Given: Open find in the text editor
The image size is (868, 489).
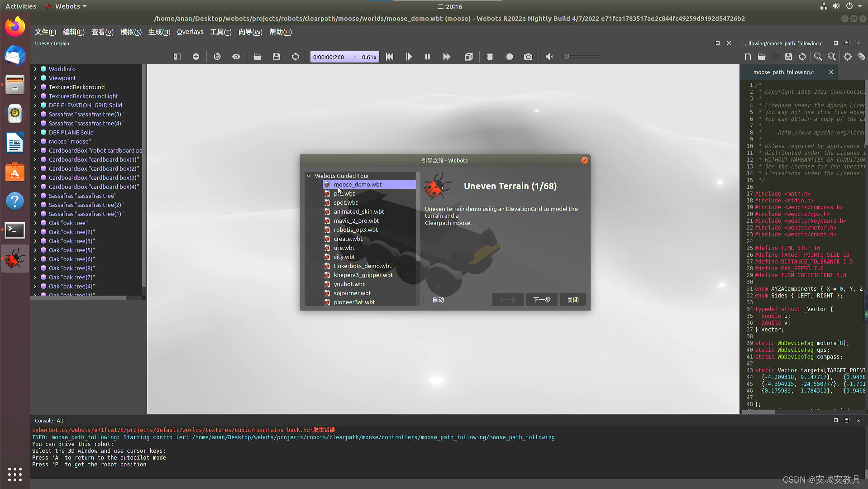Looking at the screenshot, I should pyautogui.click(x=818, y=57).
